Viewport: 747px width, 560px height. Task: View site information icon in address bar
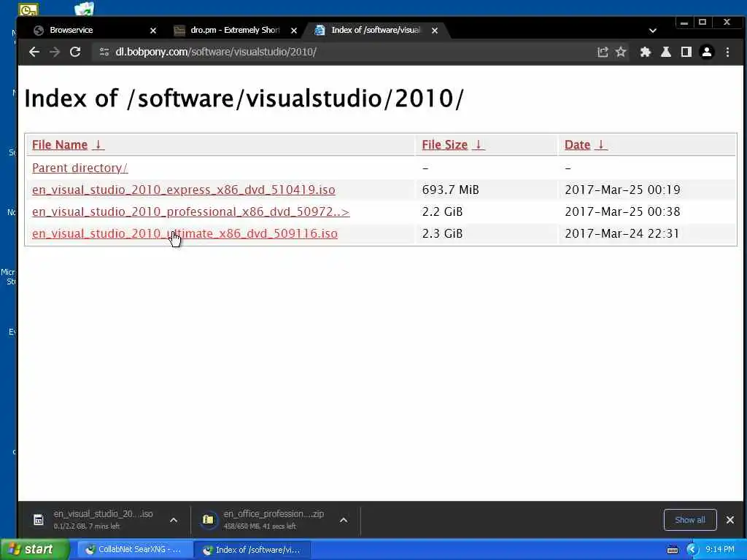(x=104, y=52)
